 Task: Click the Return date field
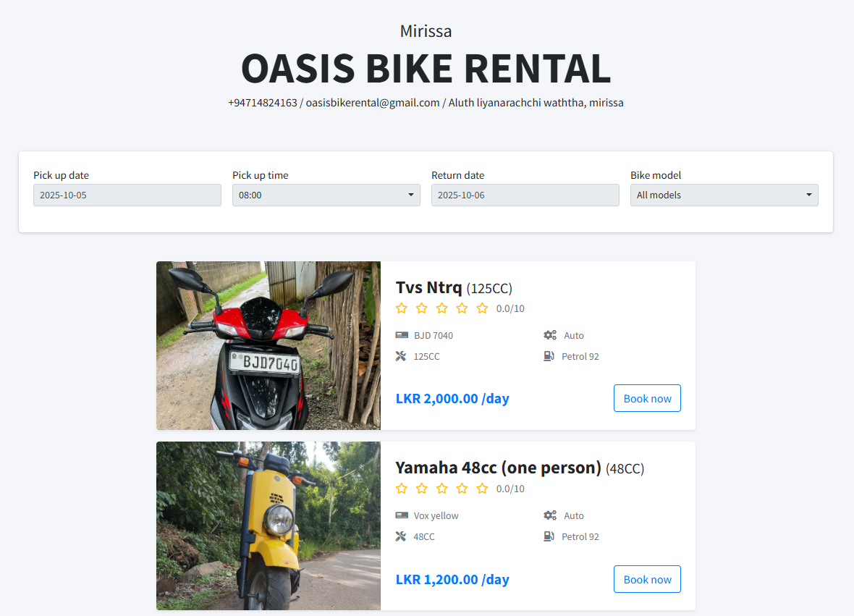tap(525, 195)
